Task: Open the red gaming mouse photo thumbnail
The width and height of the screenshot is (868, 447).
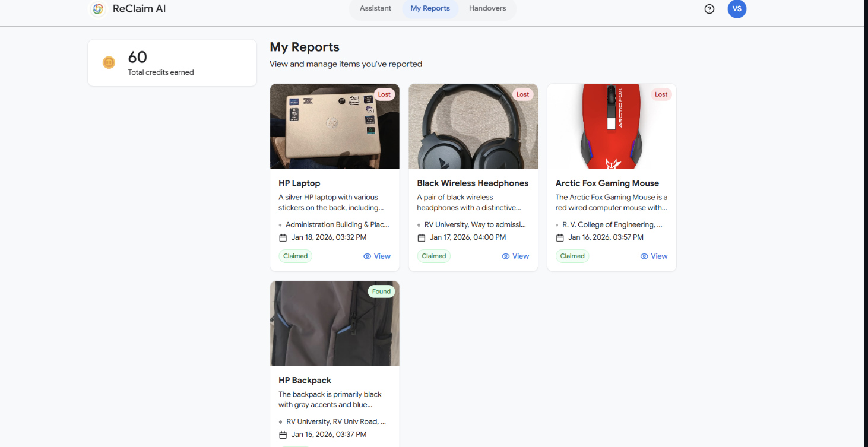Action: [612, 126]
